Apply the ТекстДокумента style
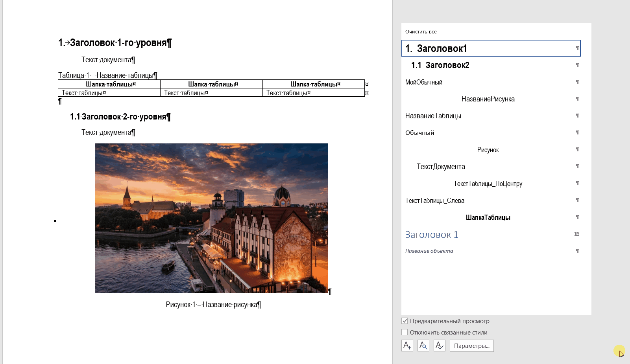This screenshot has width=630, height=364. (491, 167)
